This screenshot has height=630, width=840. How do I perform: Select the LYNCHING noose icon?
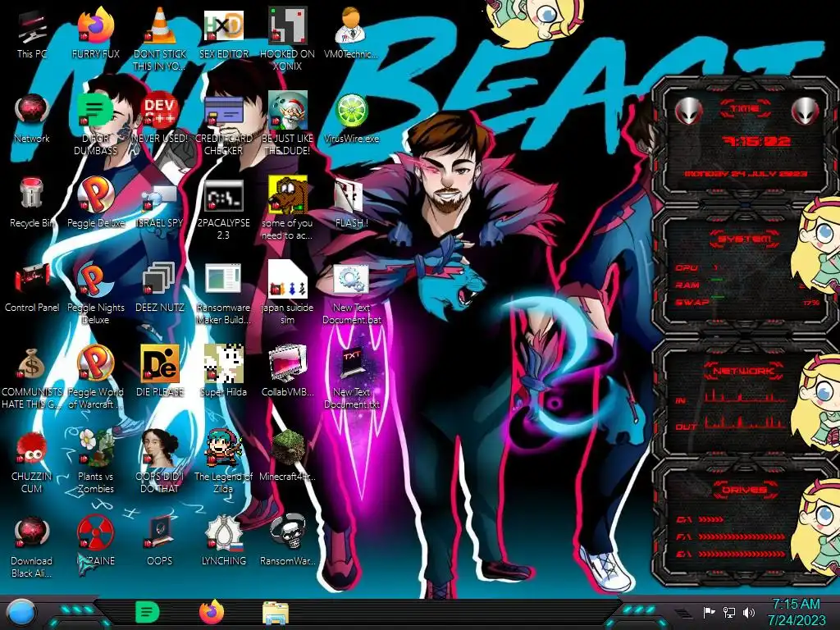tap(224, 541)
